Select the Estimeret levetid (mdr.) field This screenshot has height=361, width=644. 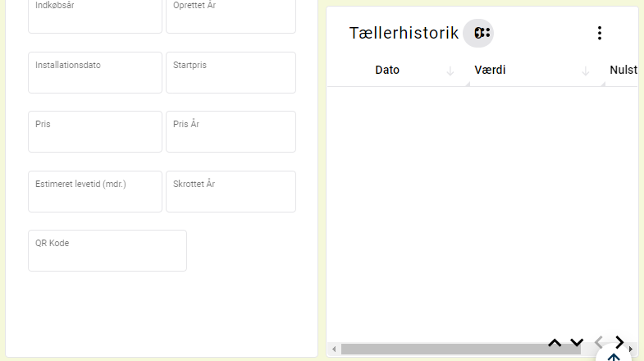(95, 192)
